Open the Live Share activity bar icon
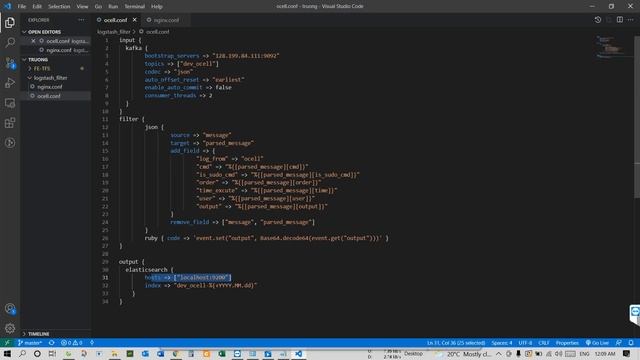 click(x=10, y=143)
